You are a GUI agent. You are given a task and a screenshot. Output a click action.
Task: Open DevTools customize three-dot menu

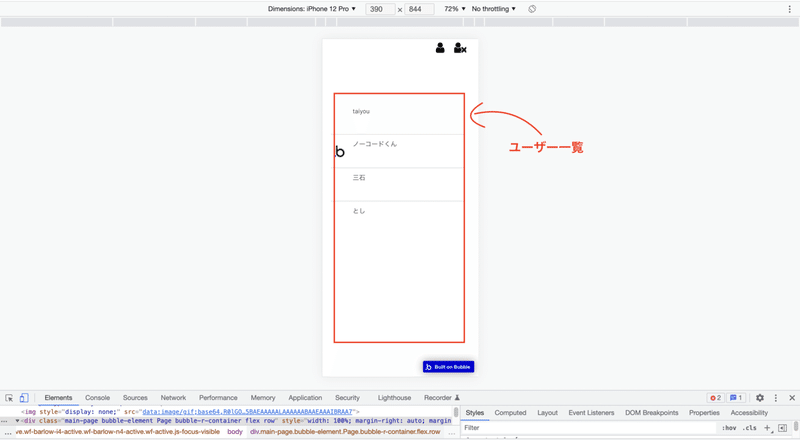[776, 398]
